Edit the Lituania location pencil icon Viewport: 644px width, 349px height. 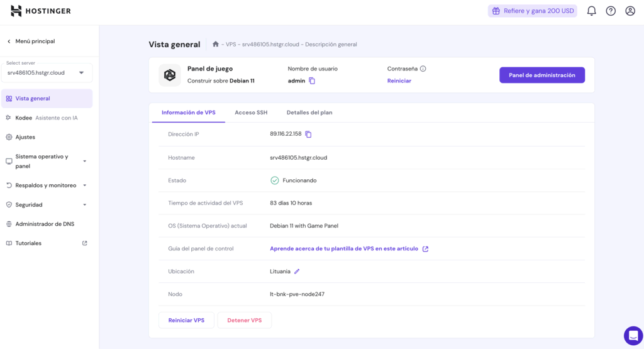297,272
